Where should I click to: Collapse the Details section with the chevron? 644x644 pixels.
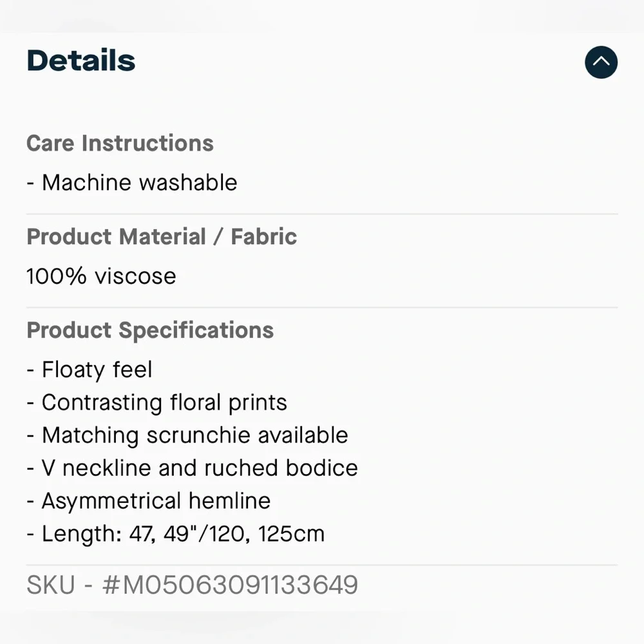click(601, 62)
